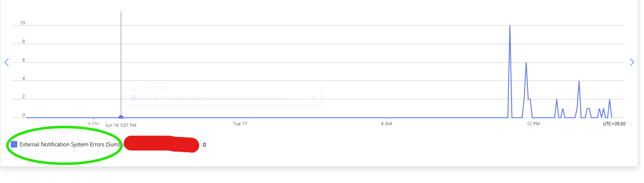Select the External Notification System Errors legend label
The height and width of the screenshot is (183, 644).
(x=70, y=145)
